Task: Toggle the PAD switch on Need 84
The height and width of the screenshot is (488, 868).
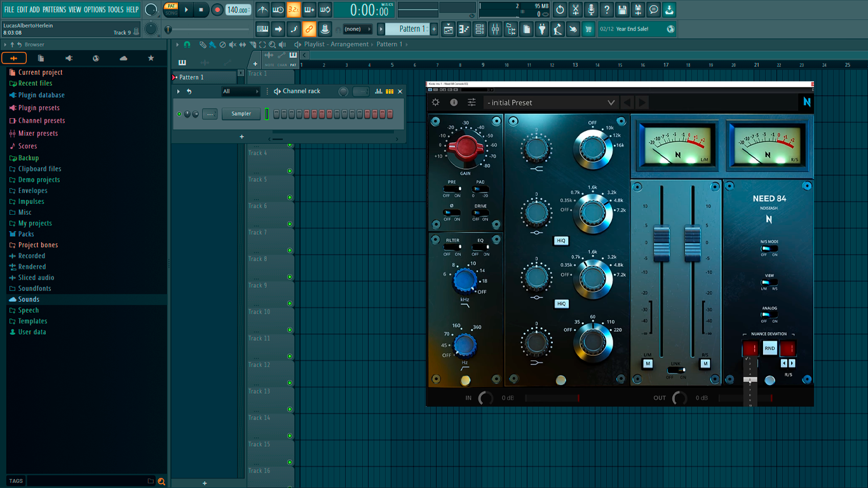Action: coord(480,189)
